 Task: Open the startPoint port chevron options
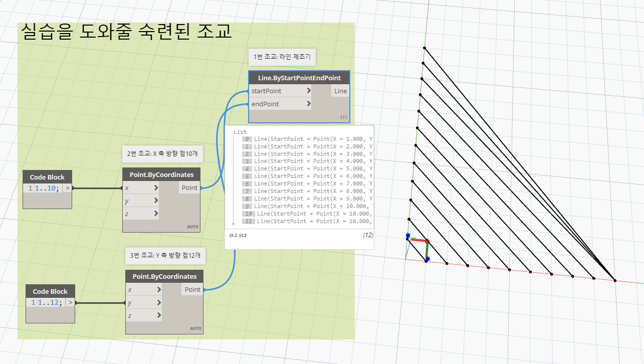(x=308, y=91)
